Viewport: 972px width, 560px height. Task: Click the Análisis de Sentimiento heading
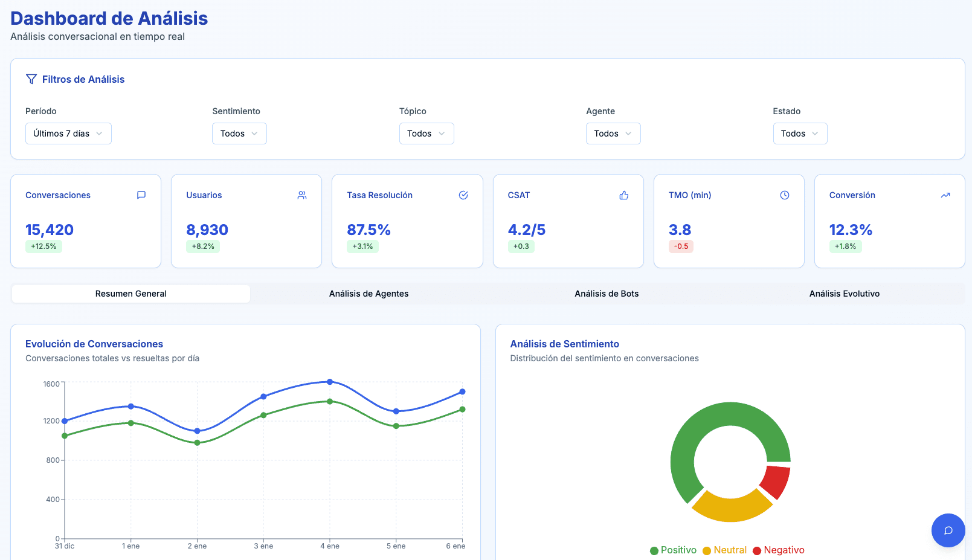pyautogui.click(x=565, y=344)
